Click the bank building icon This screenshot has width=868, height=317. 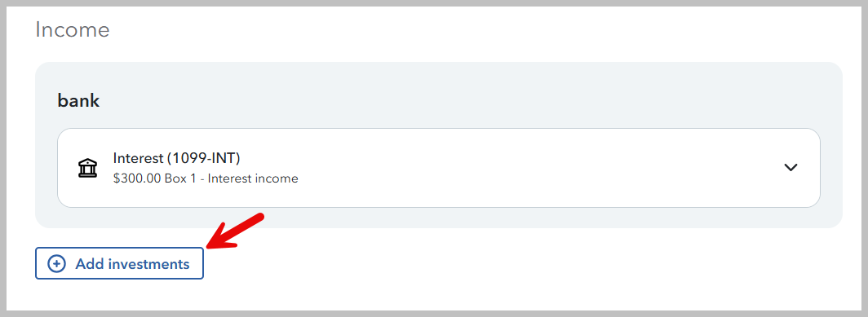coord(87,168)
